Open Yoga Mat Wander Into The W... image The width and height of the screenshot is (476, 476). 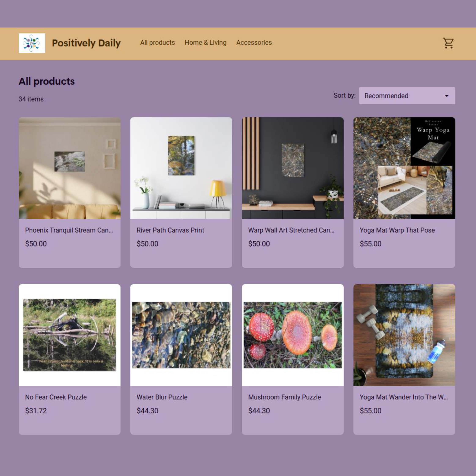[x=404, y=335]
